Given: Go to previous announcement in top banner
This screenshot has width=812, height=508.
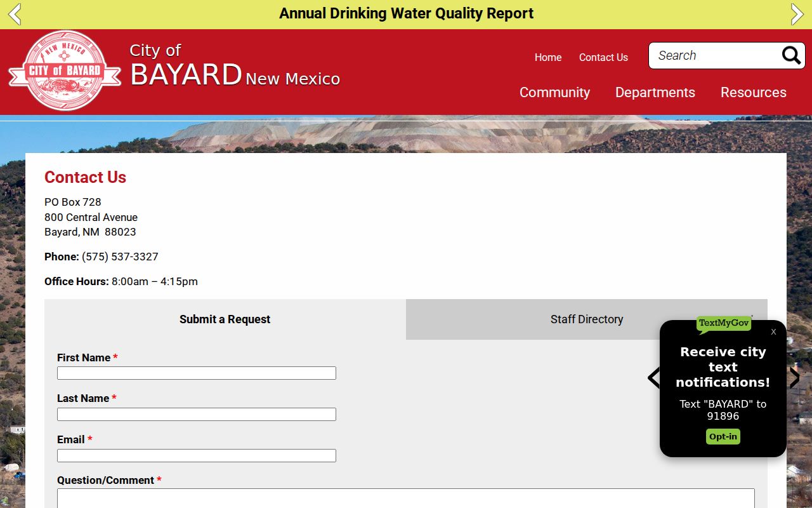Looking at the screenshot, I should (x=15, y=14).
